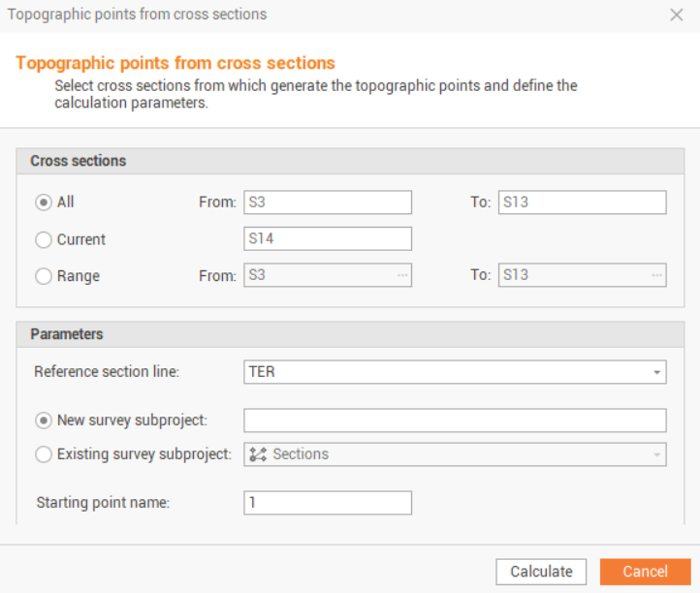The width and height of the screenshot is (700, 593).
Task: Select the All cross sections radio button
Action: point(44,203)
